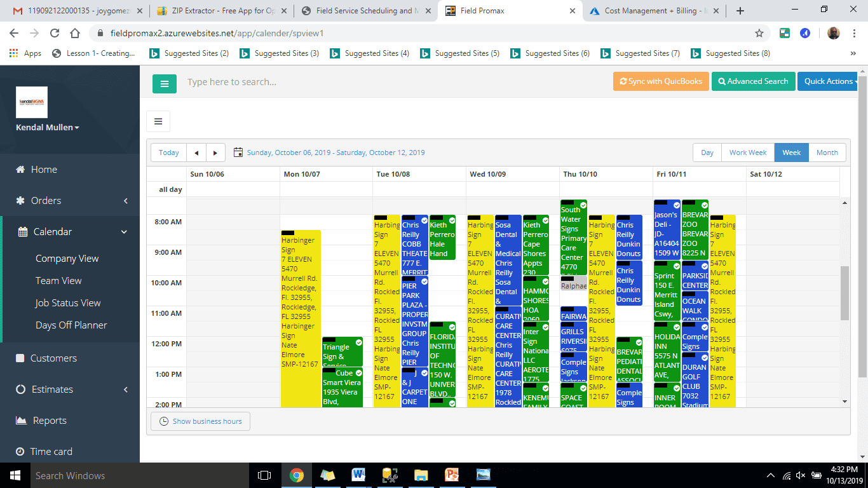Viewport: 868px width, 488px height.
Task: Open browser home page icon
Action: tap(75, 33)
